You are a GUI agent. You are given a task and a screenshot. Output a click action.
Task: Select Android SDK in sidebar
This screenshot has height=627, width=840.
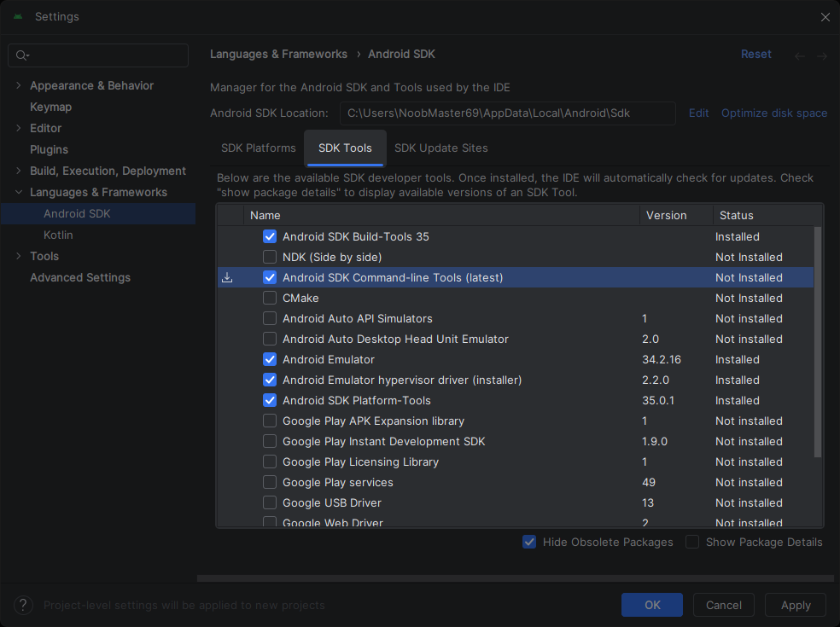point(98,213)
